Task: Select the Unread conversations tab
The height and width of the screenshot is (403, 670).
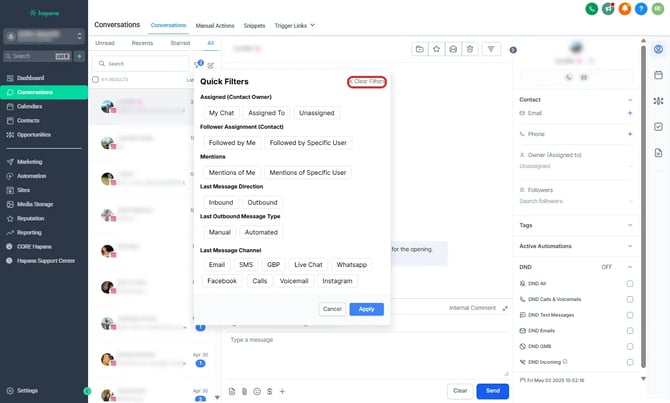Action: point(104,44)
